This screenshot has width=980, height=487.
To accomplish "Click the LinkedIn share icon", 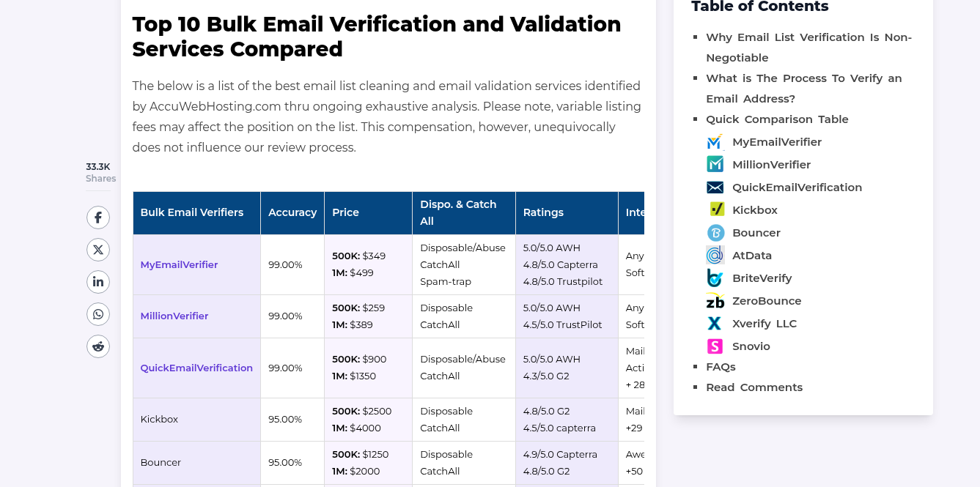I will coord(98,282).
